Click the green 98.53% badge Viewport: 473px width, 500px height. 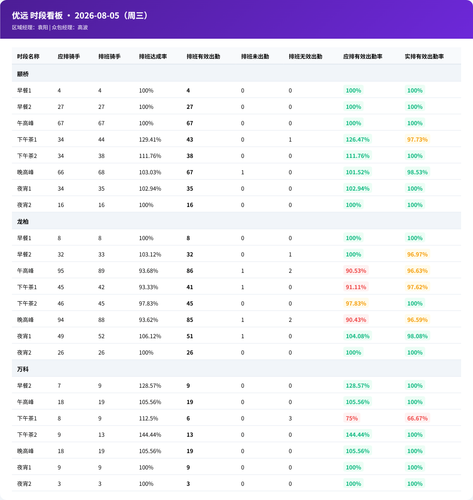tap(417, 172)
